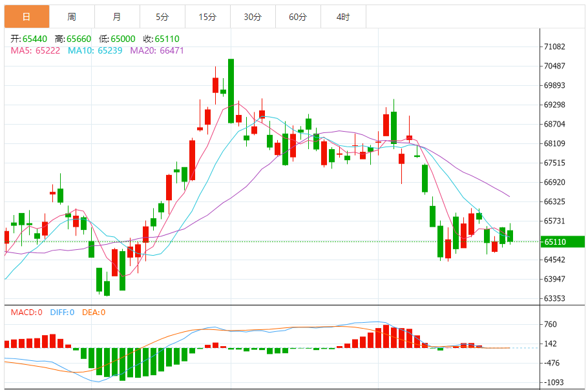Click the 收:65110 close price

(x=161, y=39)
